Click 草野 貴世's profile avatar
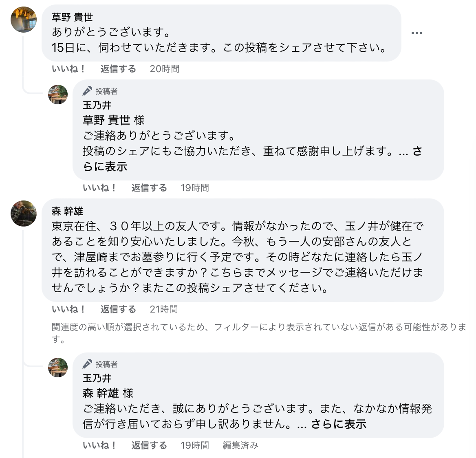The height and width of the screenshot is (458, 476). [24, 20]
